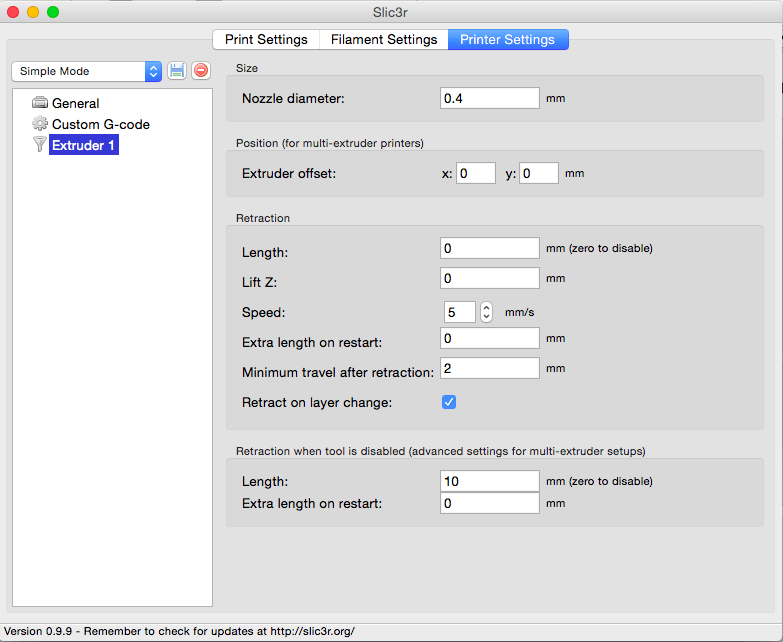Click Retraction Extra length on restart field
The image size is (783, 642).
click(489, 338)
